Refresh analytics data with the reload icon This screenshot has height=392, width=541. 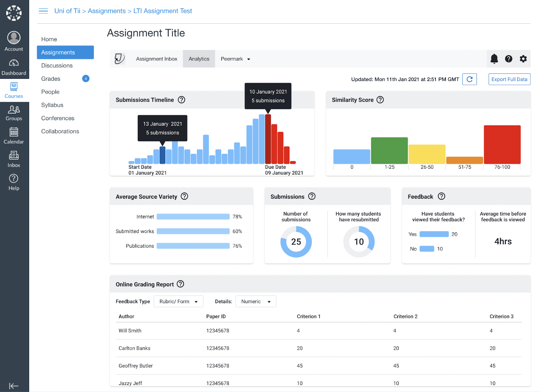pyautogui.click(x=469, y=79)
